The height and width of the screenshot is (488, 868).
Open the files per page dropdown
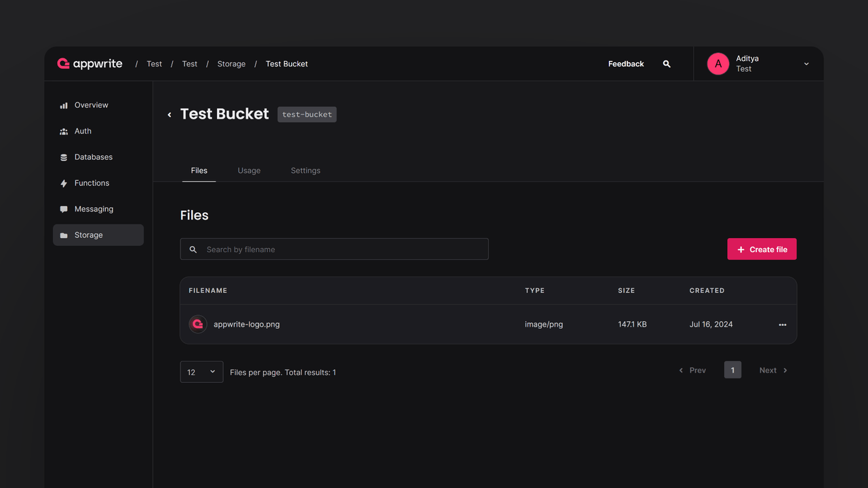201,372
